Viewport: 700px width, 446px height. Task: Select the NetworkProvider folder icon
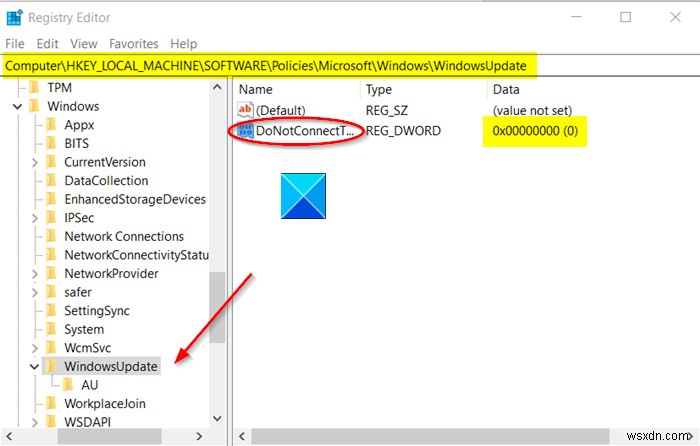click(x=51, y=273)
